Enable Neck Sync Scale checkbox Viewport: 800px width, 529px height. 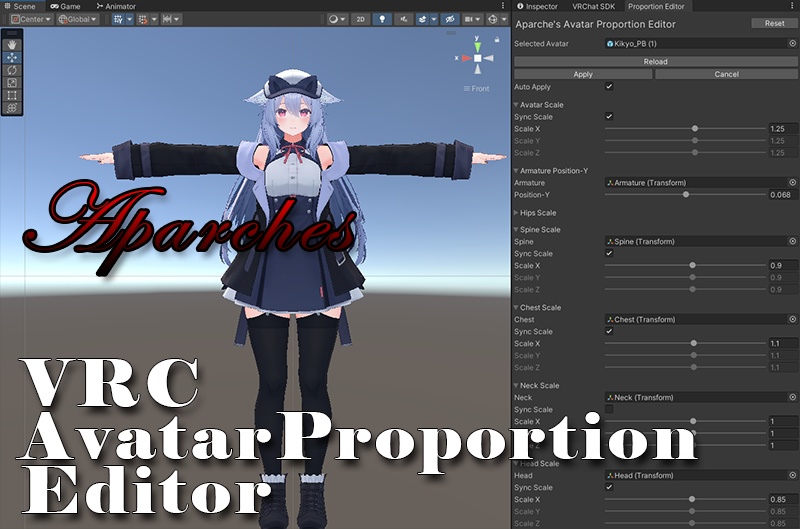(609, 409)
